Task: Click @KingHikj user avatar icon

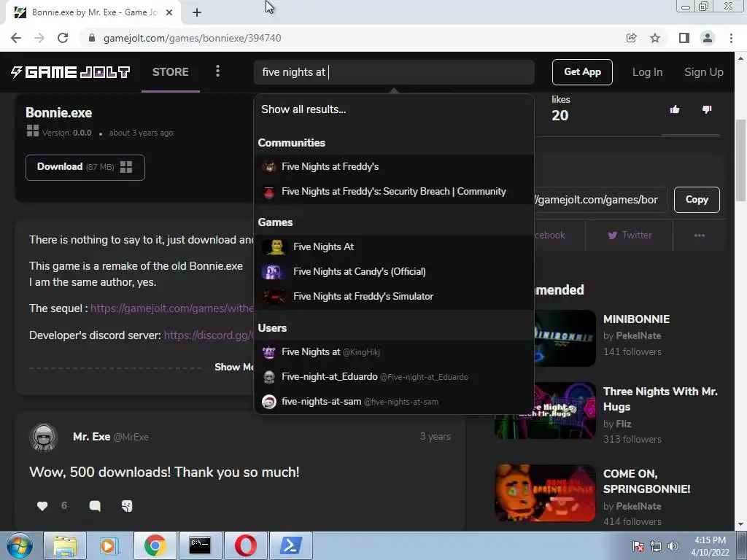Action: coord(269,352)
